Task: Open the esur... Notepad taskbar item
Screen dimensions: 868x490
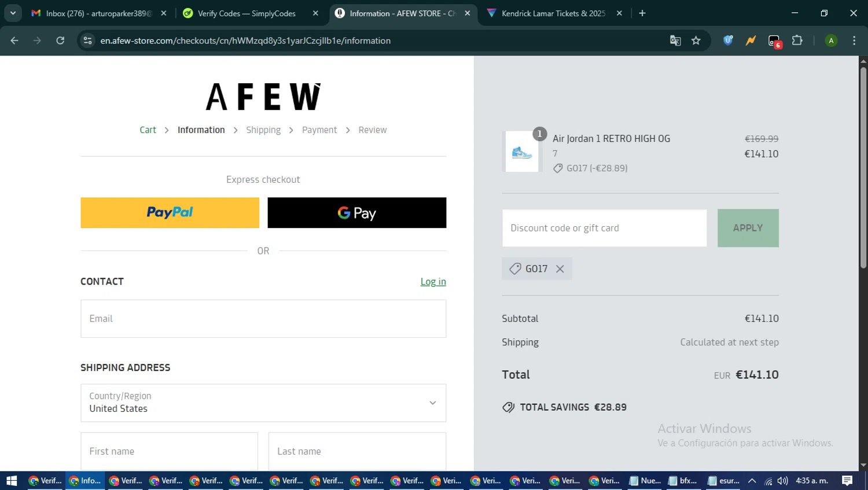Action: point(723,481)
